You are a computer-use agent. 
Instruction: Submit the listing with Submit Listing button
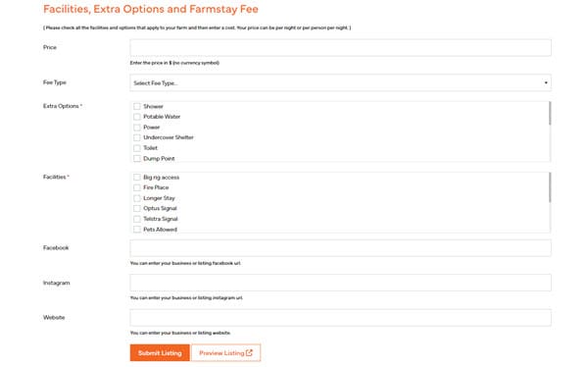160,352
